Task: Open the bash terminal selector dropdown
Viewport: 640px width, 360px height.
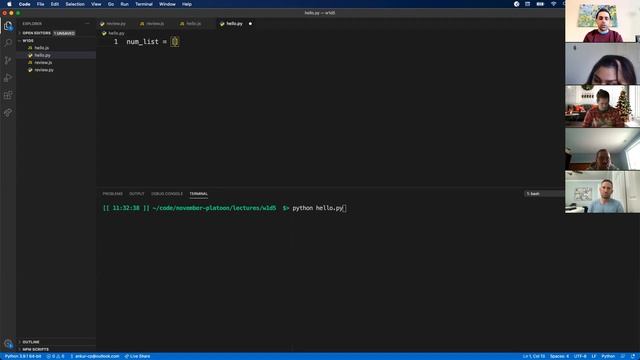Action: click(544, 194)
